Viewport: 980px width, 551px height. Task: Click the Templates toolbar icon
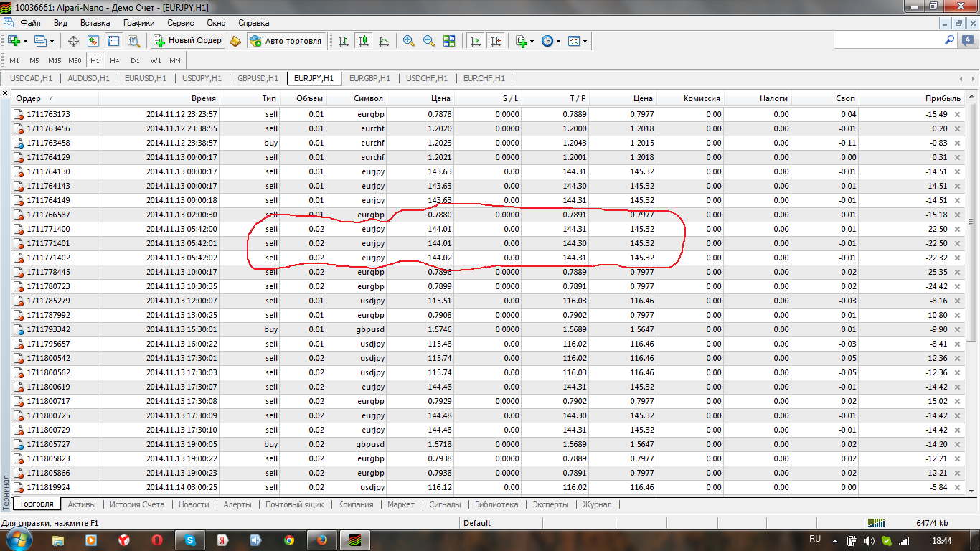click(x=575, y=41)
